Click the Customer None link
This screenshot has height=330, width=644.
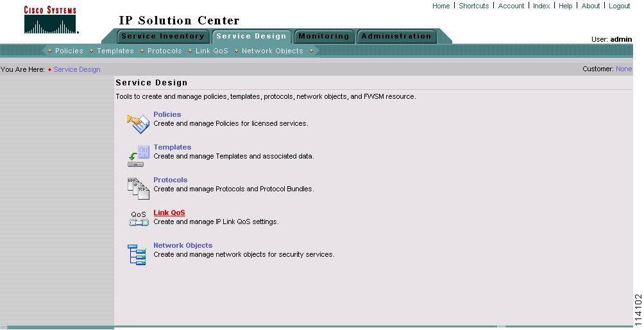click(624, 69)
